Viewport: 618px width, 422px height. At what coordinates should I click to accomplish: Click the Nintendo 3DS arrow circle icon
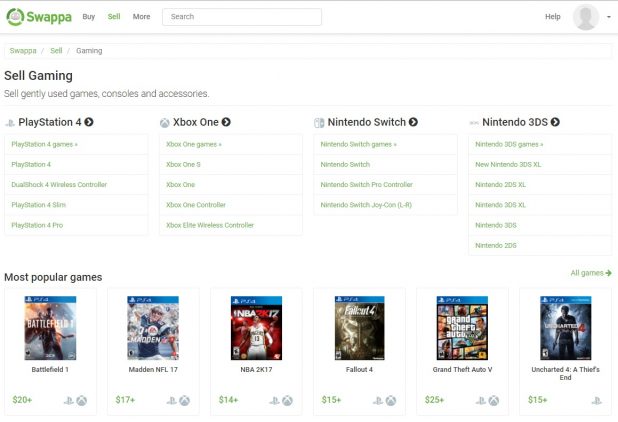pyautogui.click(x=555, y=122)
